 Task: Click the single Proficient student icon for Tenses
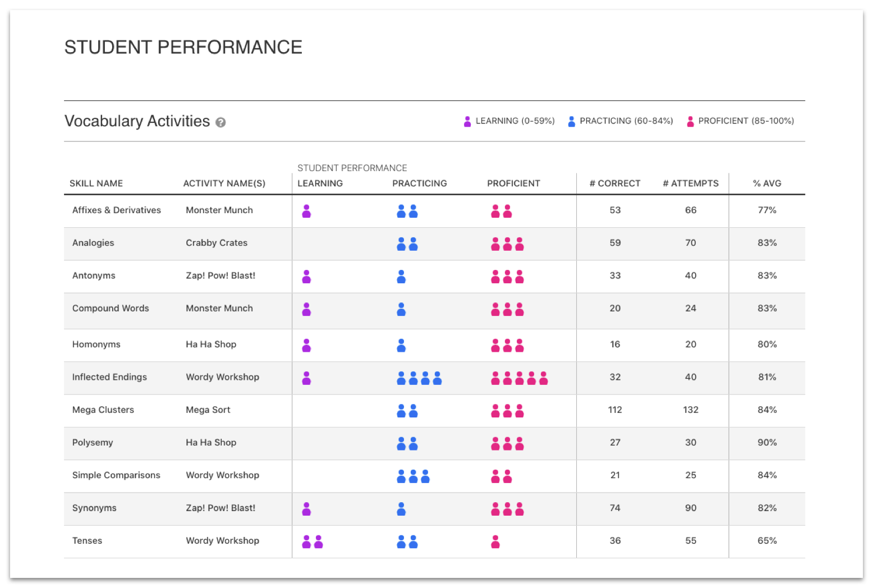495,541
